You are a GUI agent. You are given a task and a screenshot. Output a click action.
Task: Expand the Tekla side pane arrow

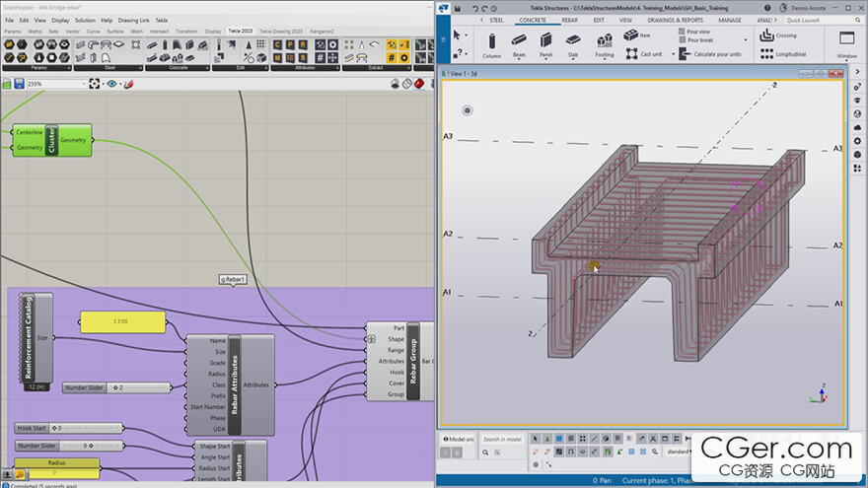coord(857,72)
